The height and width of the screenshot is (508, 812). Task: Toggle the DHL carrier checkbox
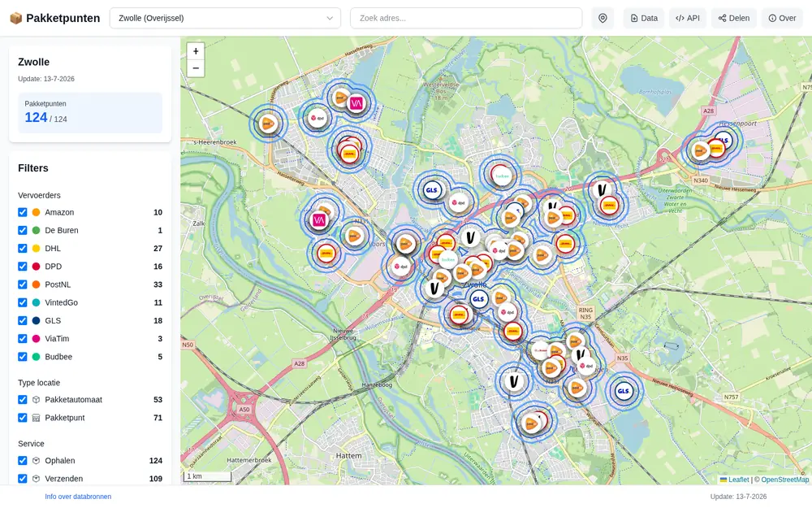point(22,248)
